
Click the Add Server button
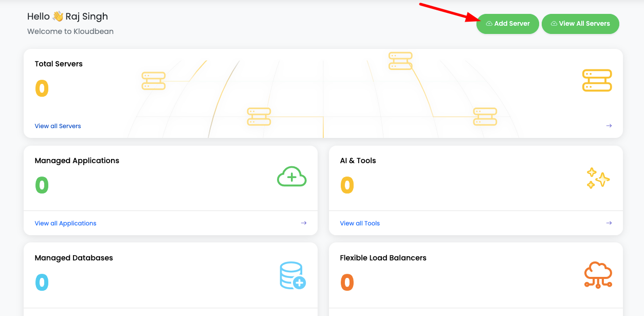(x=507, y=24)
